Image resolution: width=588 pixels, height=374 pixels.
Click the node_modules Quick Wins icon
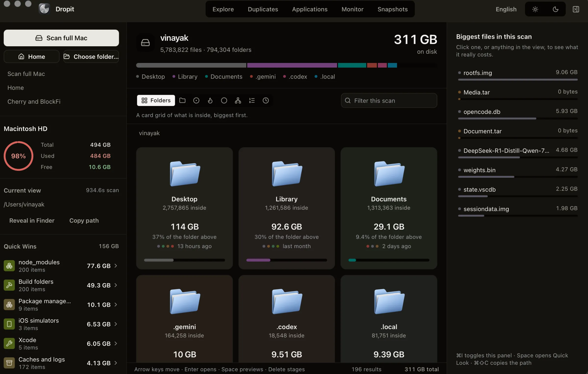pyautogui.click(x=9, y=266)
